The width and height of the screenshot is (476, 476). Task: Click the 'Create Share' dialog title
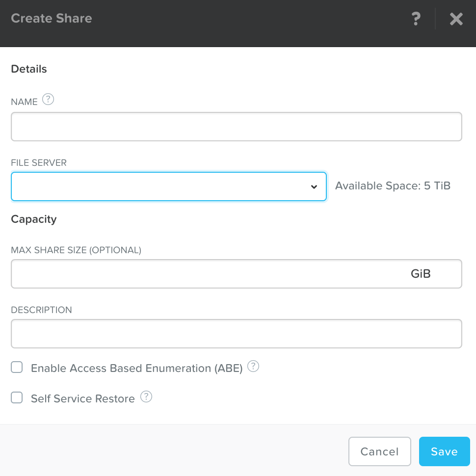pyautogui.click(x=52, y=19)
